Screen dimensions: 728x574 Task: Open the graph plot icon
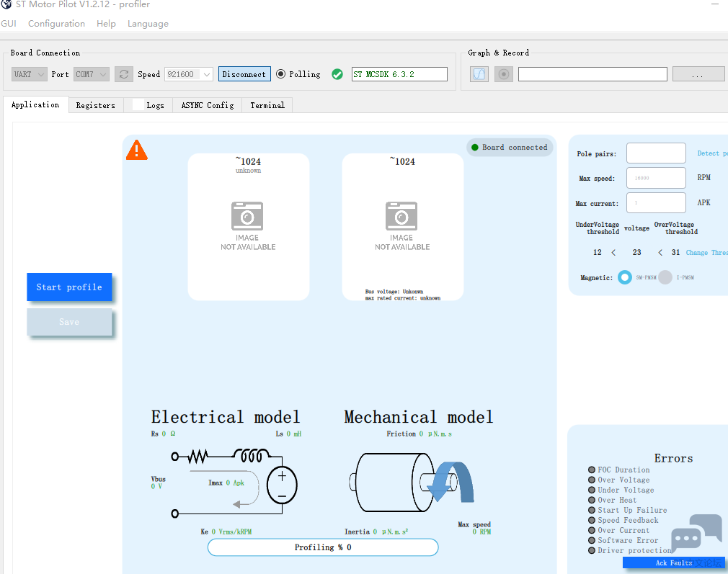pos(479,74)
